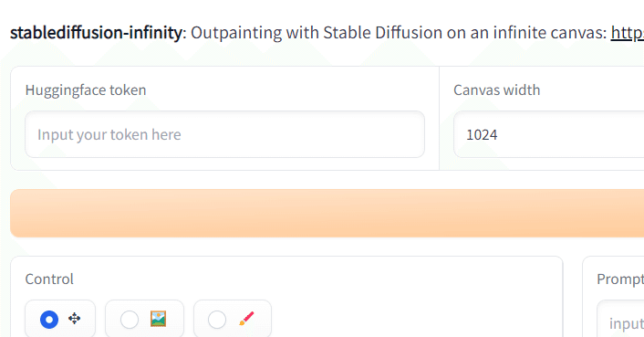
Task: Select the filled blue radio circle for move mode
Action: [49, 320]
